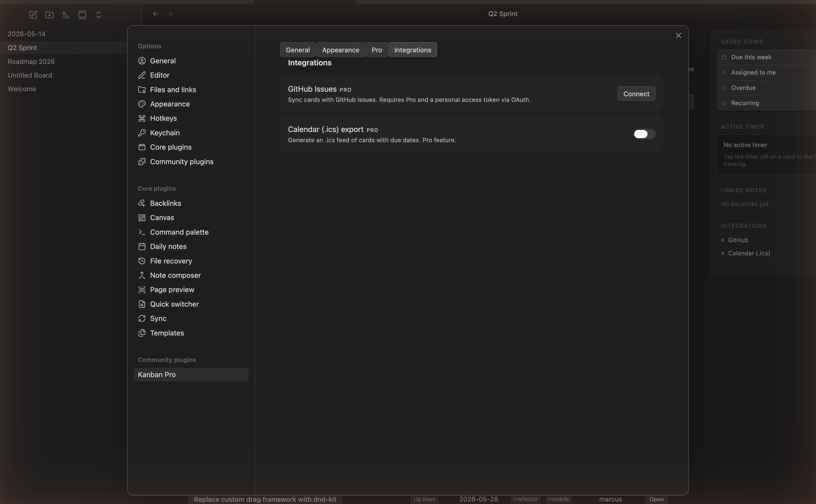This screenshot has height=504, width=816.
Task: Open Keychain settings
Action: (191, 133)
